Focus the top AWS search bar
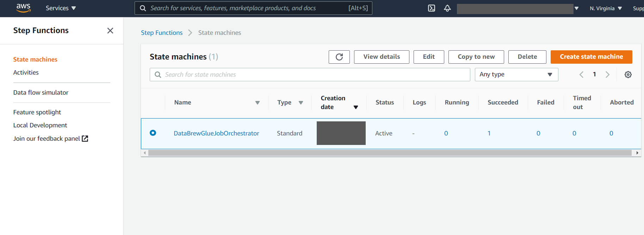The image size is (644, 235). coord(253,8)
